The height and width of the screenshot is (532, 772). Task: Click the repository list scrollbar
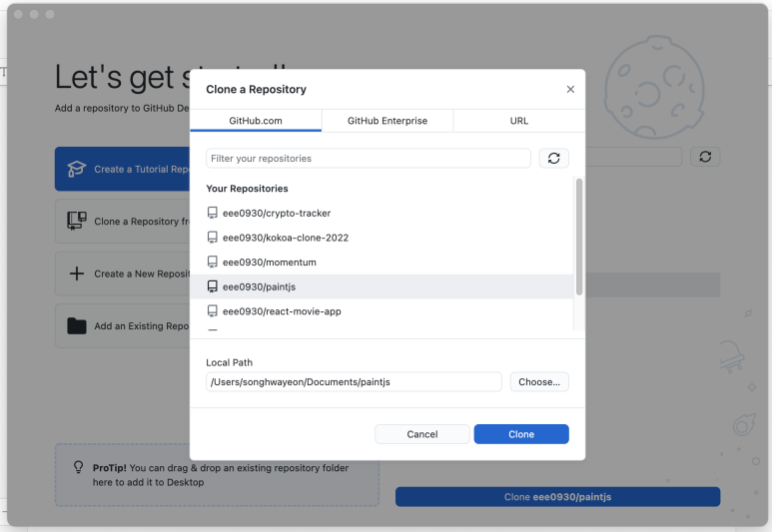point(579,237)
